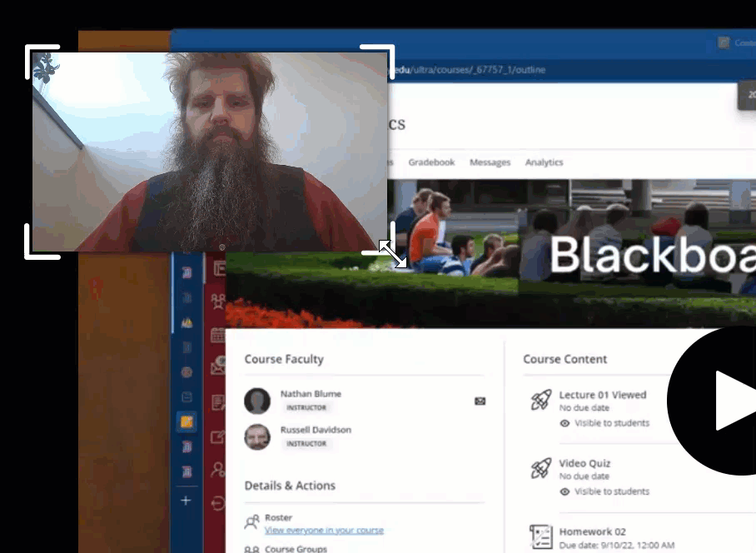Open the Blackboard calendar from the red sidebar

[218, 335]
